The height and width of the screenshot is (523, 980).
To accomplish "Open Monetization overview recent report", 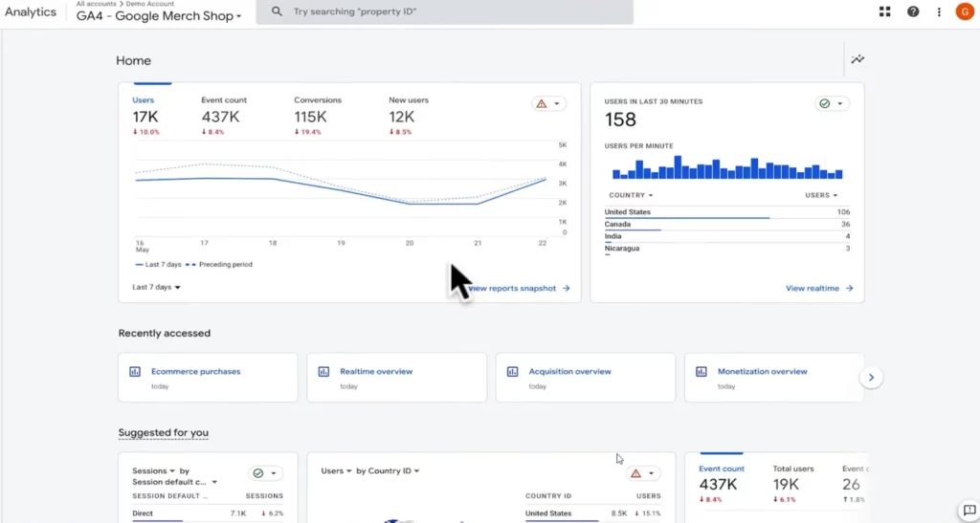I will pyautogui.click(x=774, y=377).
